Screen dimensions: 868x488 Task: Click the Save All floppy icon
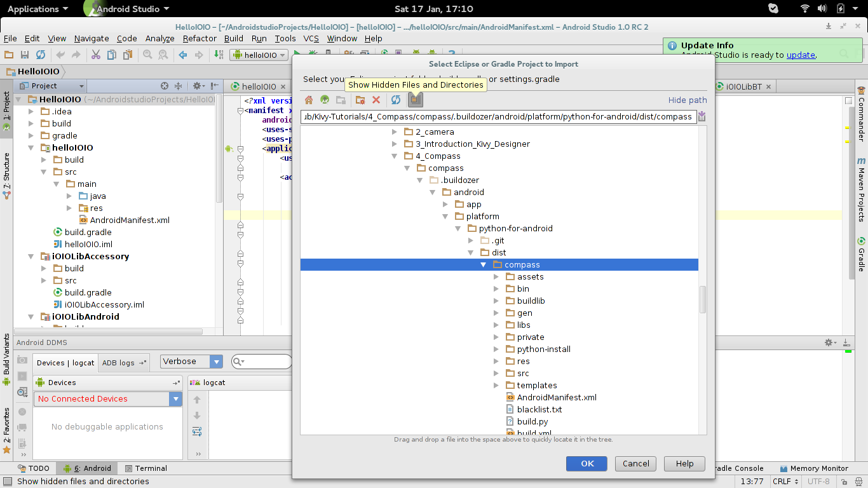coord(25,55)
